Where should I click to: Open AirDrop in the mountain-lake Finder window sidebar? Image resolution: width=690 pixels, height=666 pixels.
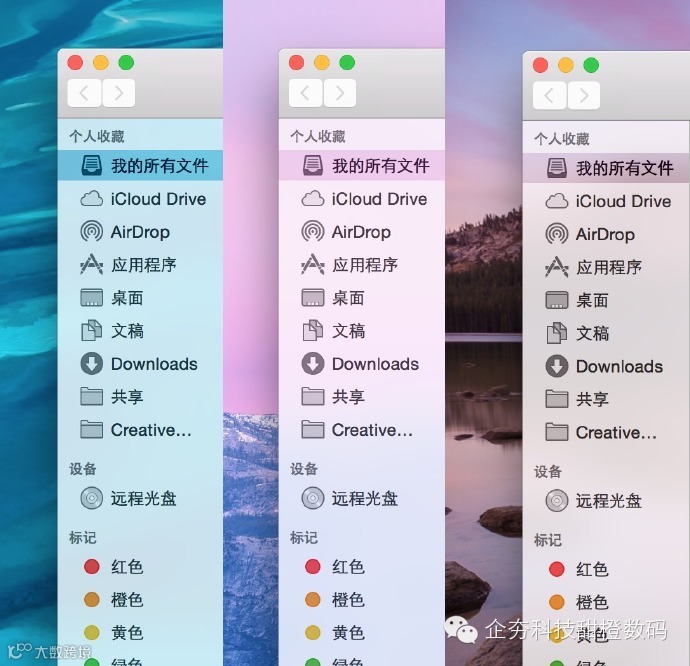point(606,235)
